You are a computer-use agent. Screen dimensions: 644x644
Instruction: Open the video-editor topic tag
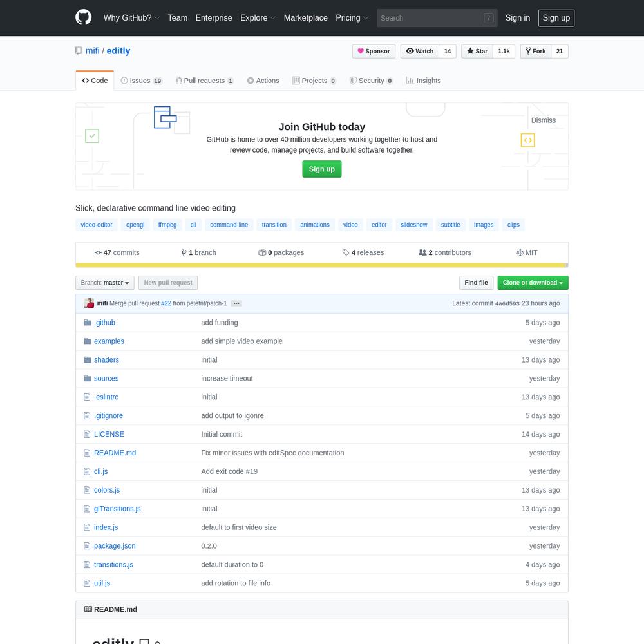pos(97,225)
